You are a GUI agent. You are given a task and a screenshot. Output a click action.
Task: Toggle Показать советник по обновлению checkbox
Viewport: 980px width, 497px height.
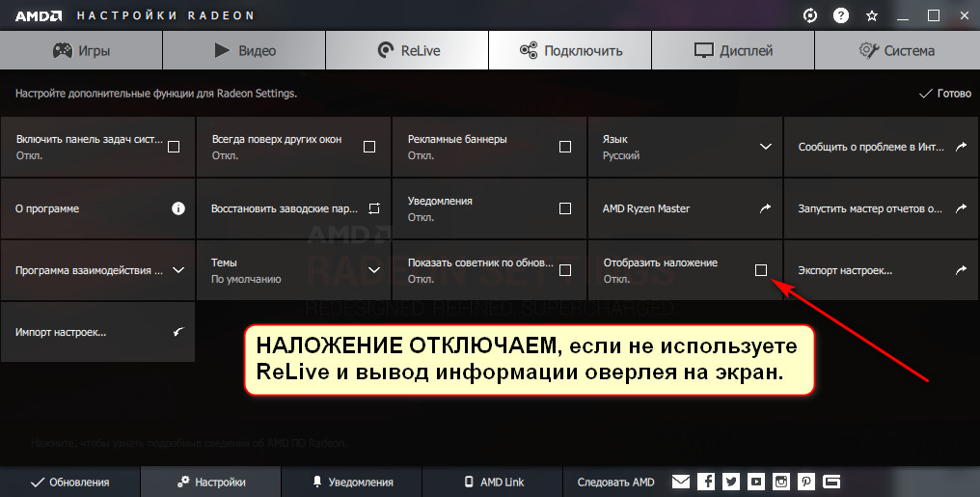565,270
